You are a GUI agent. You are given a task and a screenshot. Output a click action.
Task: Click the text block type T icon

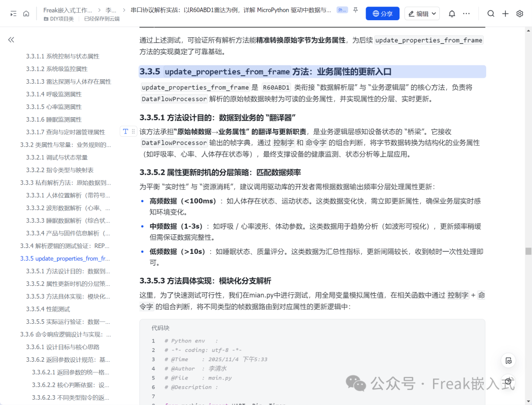point(126,131)
